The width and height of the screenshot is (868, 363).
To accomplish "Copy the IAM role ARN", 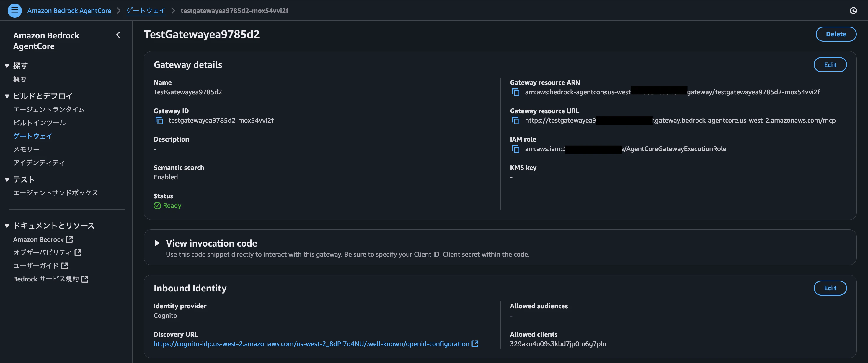I will coord(515,149).
